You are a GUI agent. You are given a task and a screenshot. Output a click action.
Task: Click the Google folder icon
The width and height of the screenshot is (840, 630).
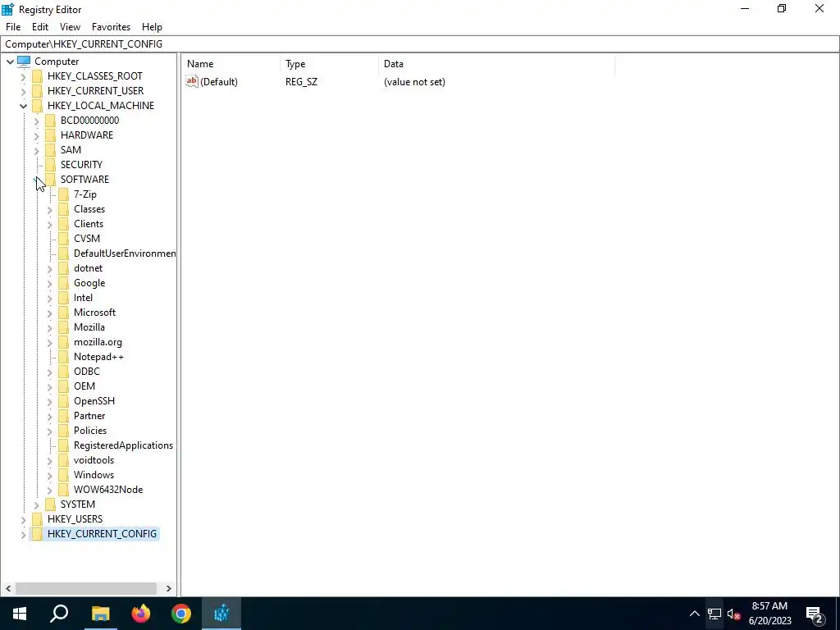(64, 283)
